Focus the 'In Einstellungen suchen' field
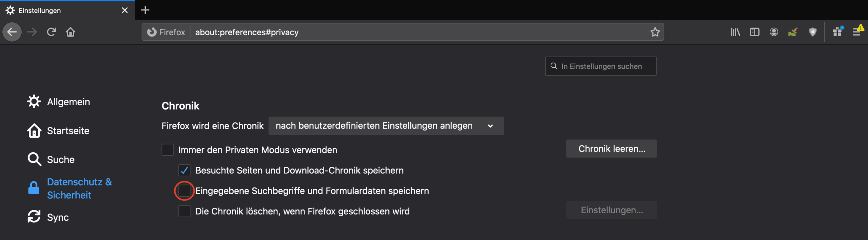The height and width of the screenshot is (240, 868). pyautogui.click(x=601, y=66)
